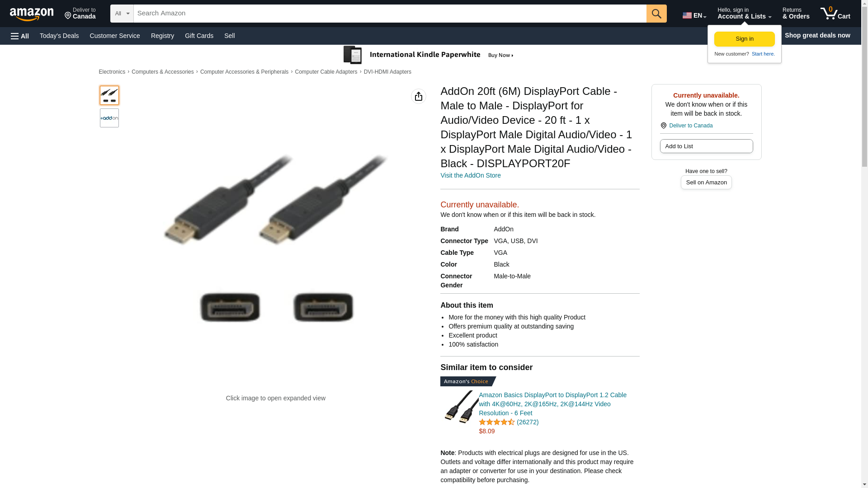Open the Add to List dropdown
The height and width of the screenshot is (488, 868).
pos(706,146)
